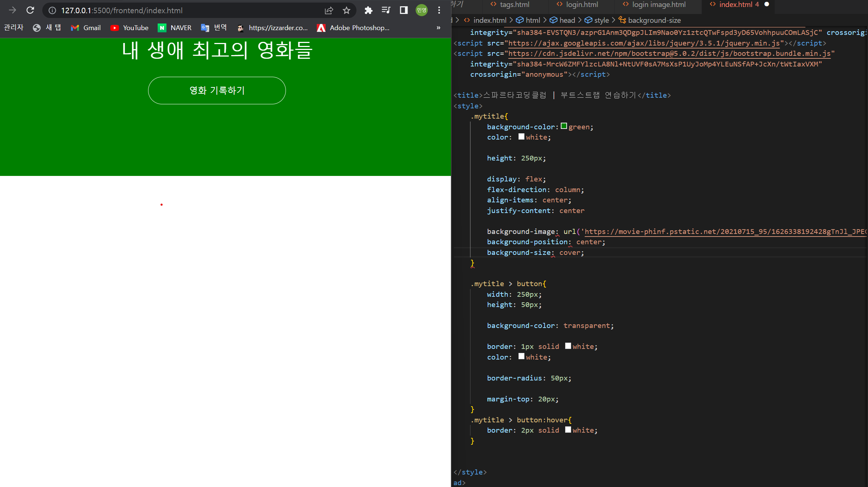Click the green color swatch in background-color

point(564,126)
